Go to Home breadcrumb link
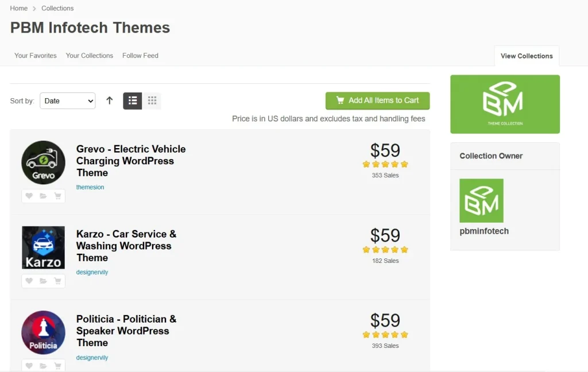This screenshot has height=372, width=588. (x=19, y=8)
